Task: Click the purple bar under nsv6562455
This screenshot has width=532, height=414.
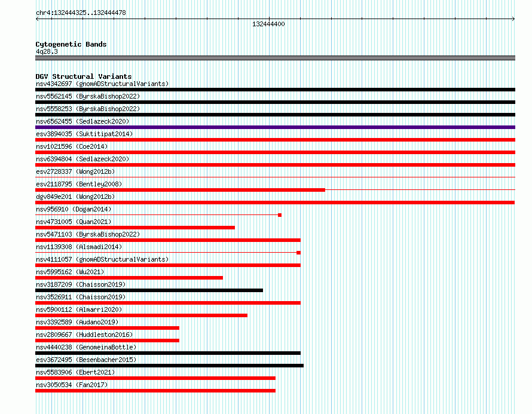Action: coord(275,127)
